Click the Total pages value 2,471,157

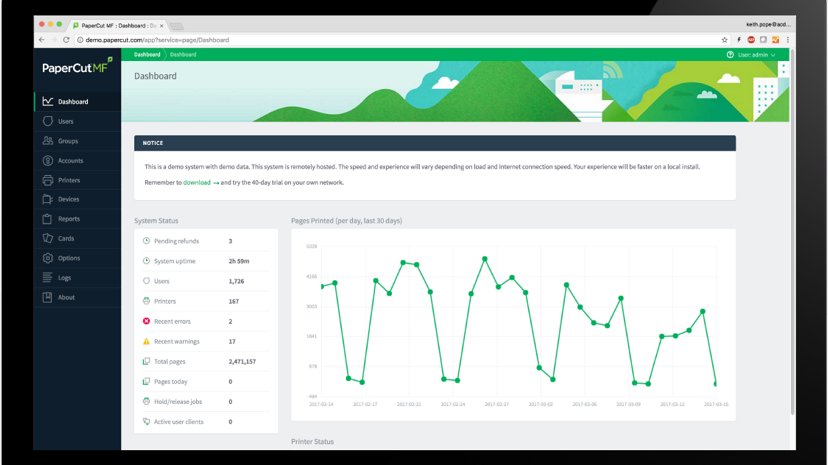coord(242,362)
